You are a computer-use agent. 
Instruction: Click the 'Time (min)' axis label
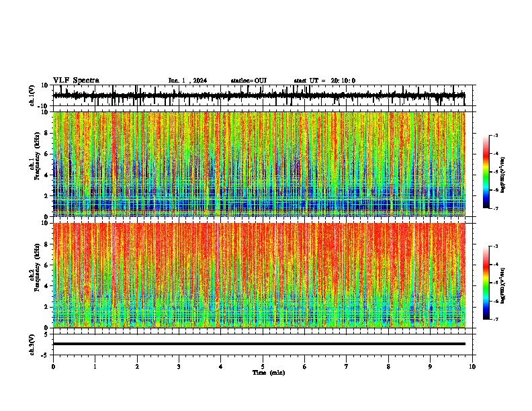click(269, 373)
